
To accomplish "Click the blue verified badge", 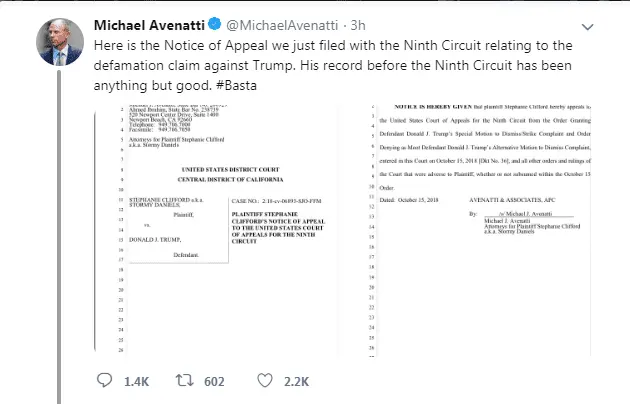I will pyautogui.click(x=240, y=24).
